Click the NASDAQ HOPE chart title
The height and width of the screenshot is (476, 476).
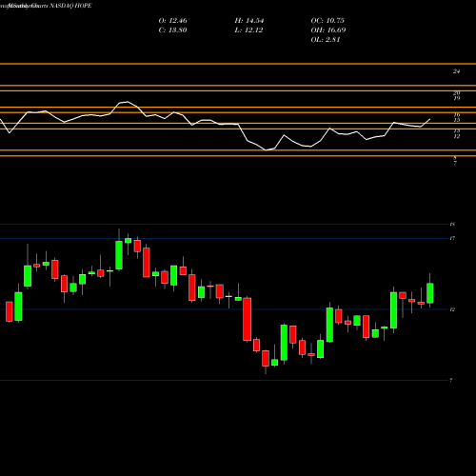point(70,6)
